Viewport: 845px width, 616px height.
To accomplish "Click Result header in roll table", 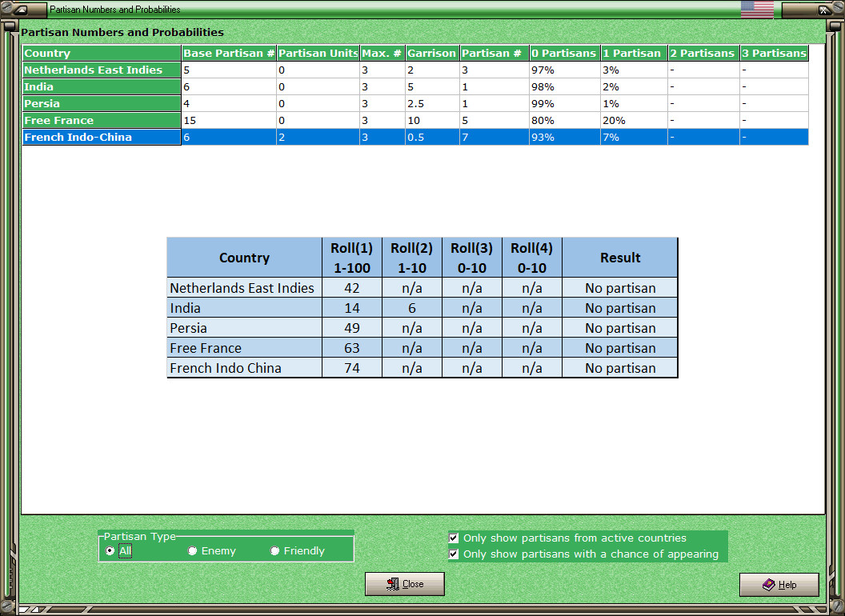I will point(619,258).
